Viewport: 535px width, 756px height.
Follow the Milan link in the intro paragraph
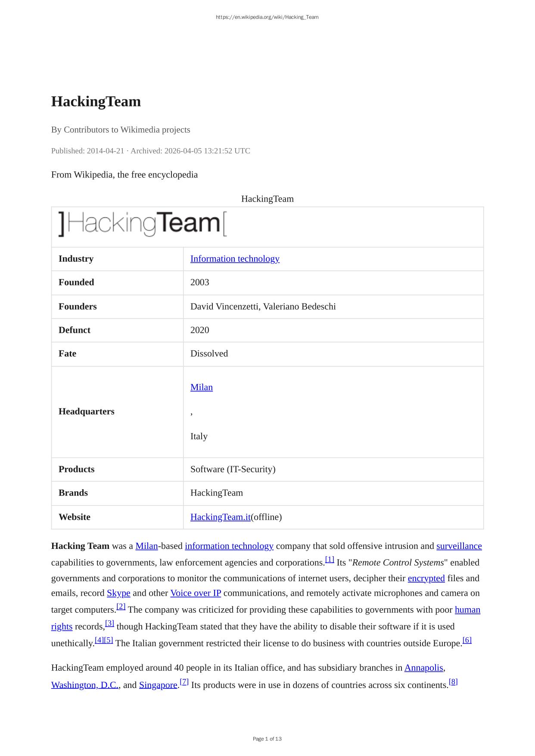[146, 546]
